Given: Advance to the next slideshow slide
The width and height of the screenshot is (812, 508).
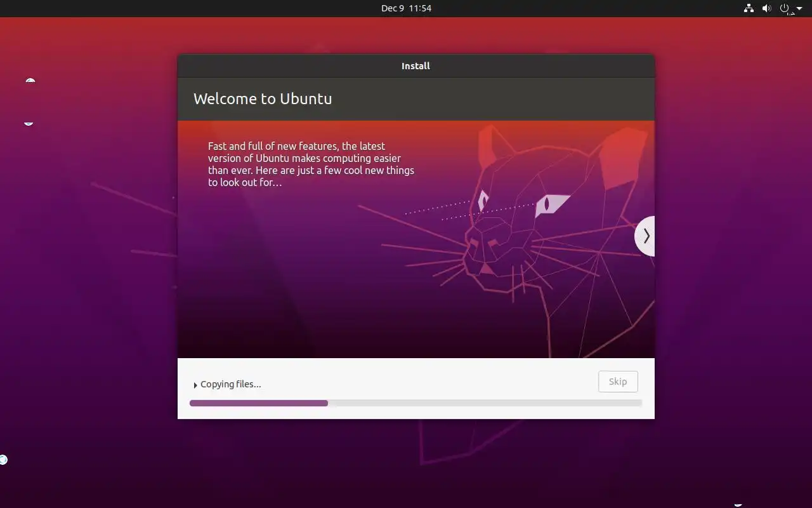Looking at the screenshot, I should pos(645,236).
